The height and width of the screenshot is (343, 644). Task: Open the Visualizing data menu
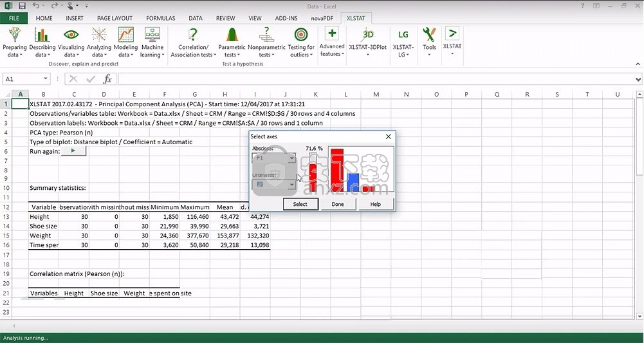click(71, 42)
